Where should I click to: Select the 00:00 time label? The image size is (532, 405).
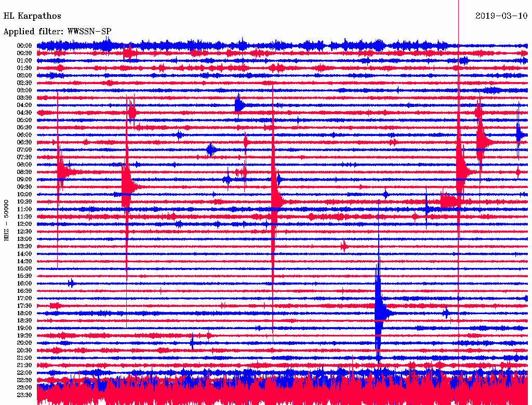point(24,46)
